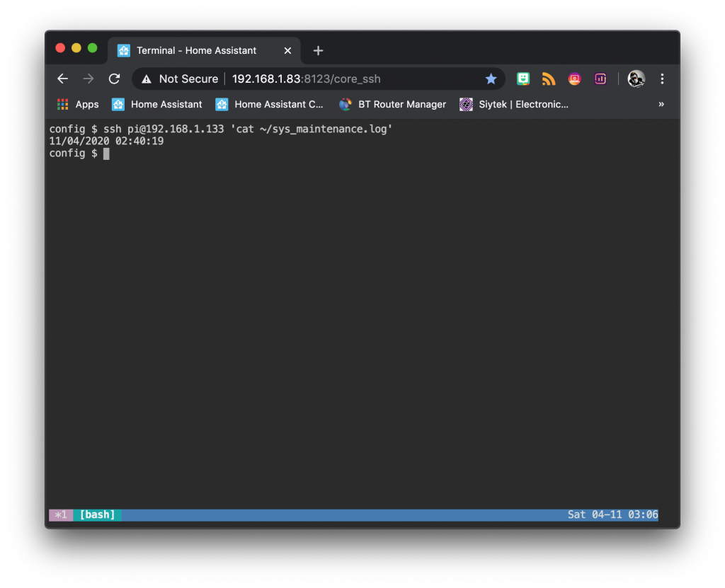Reload the Home Assistant terminal page

(x=114, y=79)
